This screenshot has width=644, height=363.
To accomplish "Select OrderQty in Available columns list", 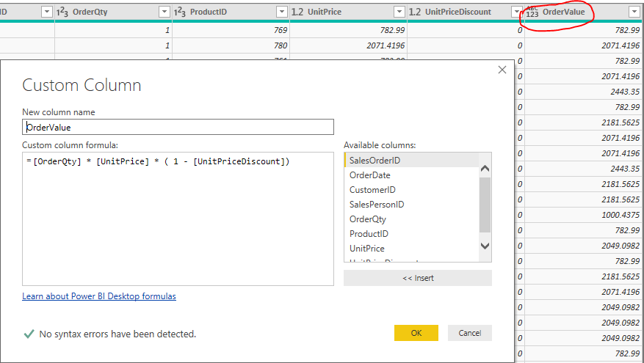I will pos(411,219).
